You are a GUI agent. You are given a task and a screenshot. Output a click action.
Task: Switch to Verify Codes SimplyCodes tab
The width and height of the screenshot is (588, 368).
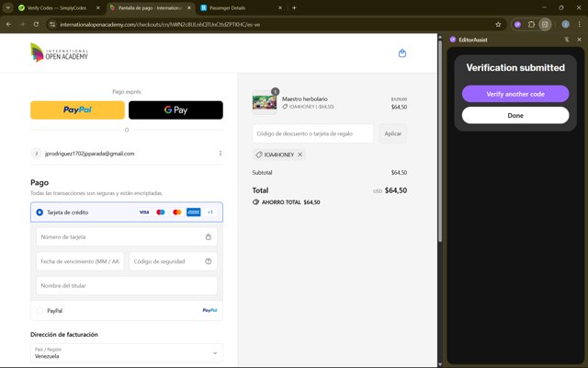pyautogui.click(x=59, y=7)
